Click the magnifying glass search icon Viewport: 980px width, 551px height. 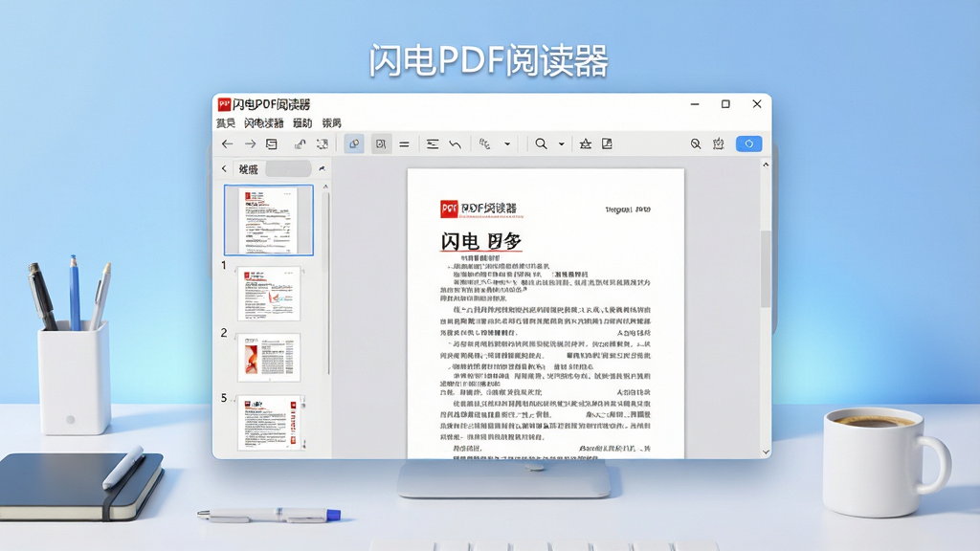click(x=542, y=144)
